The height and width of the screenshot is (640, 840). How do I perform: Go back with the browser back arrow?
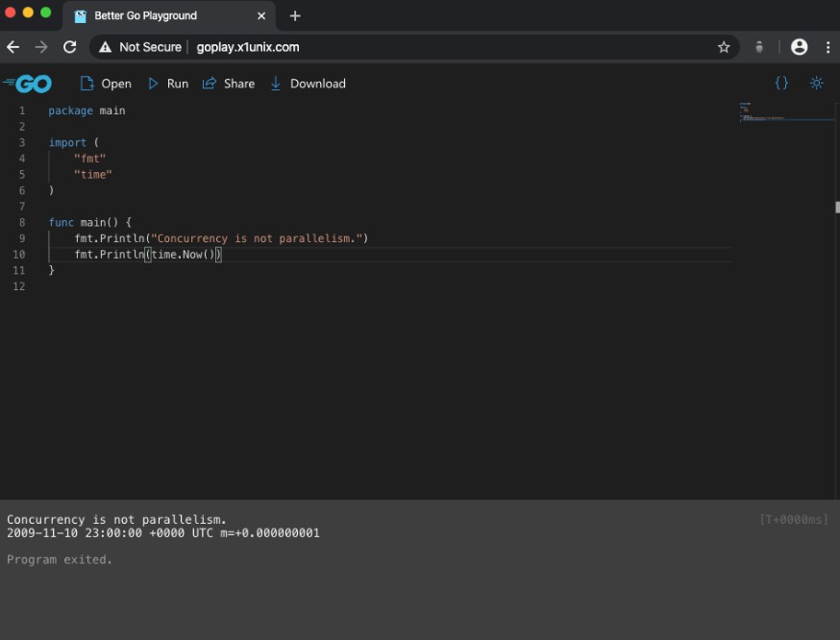tap(12, 47)
